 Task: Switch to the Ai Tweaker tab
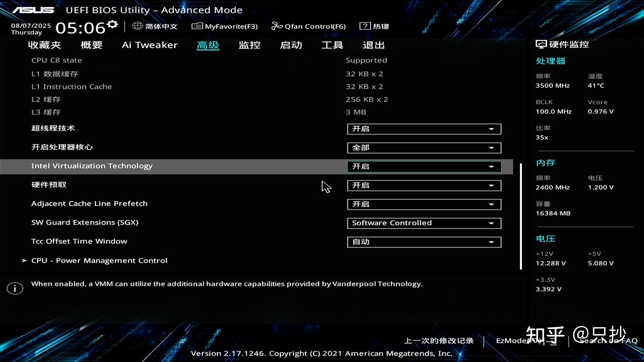(x=150, y=45)
